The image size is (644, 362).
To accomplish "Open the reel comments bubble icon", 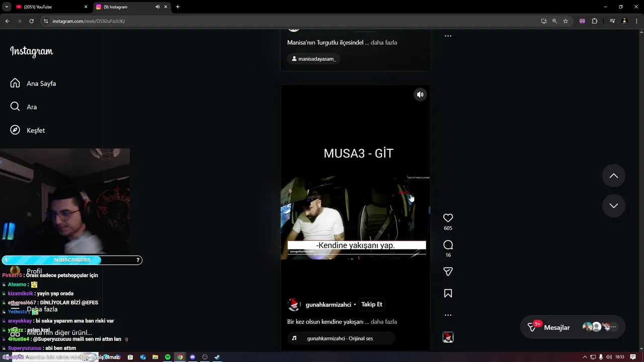I will tap(448, 245).
